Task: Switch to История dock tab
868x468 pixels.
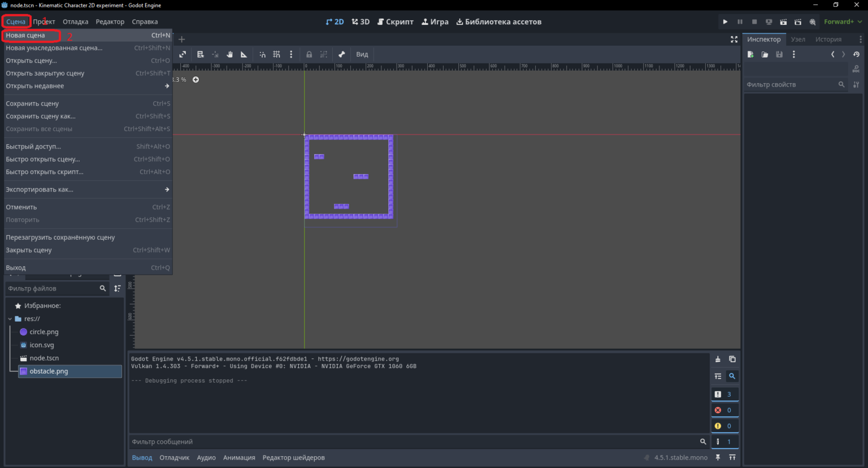Action: [x=828, y=40]
